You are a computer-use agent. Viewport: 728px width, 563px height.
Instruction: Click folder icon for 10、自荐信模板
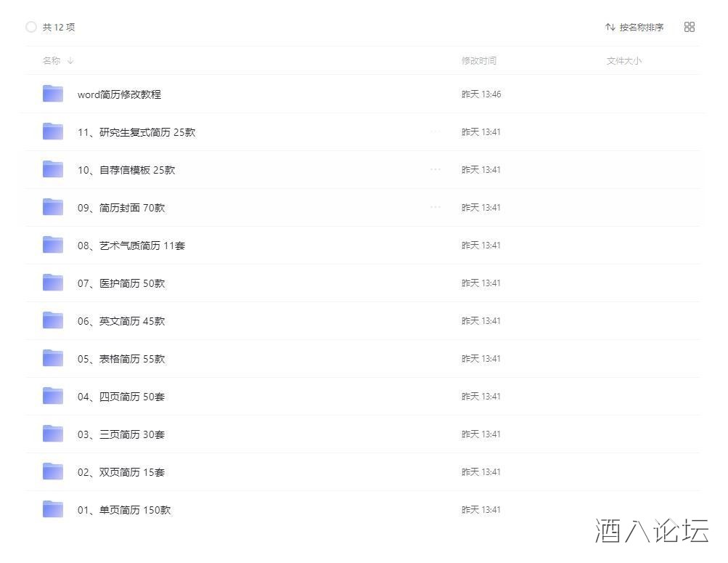coord(53,169)
